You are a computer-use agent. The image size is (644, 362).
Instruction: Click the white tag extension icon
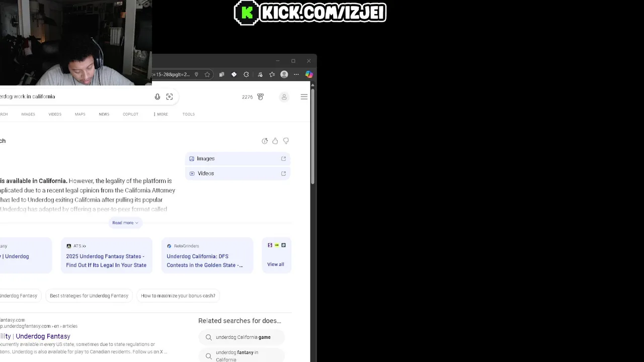point(234,74)
